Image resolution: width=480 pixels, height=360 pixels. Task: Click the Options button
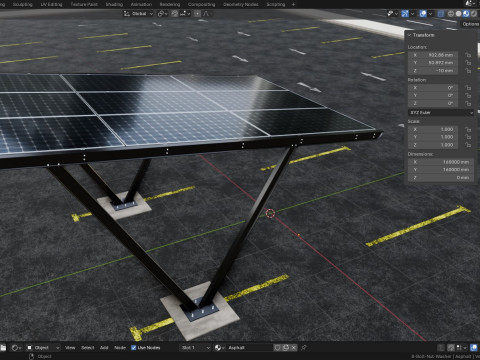470,24
